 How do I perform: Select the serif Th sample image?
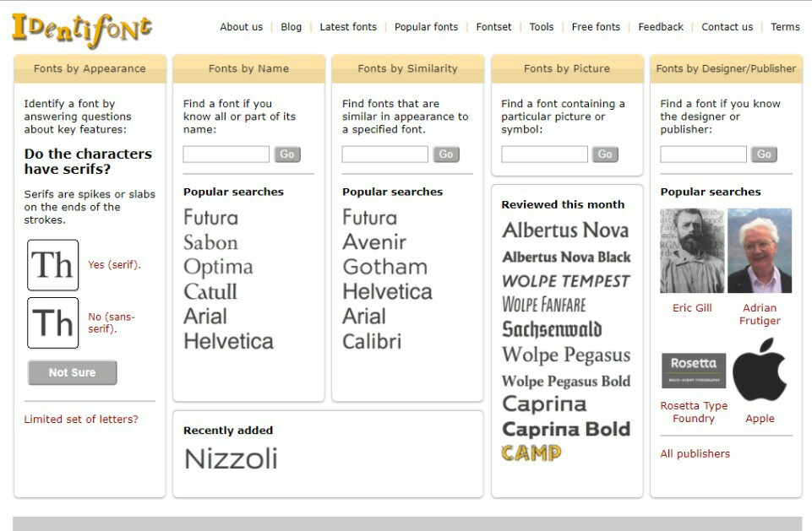[53, 265]
